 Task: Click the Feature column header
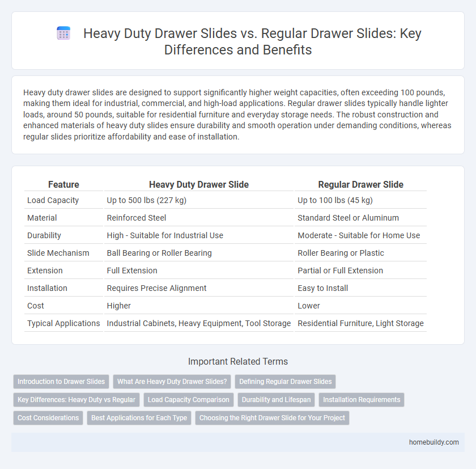point(63,184)
